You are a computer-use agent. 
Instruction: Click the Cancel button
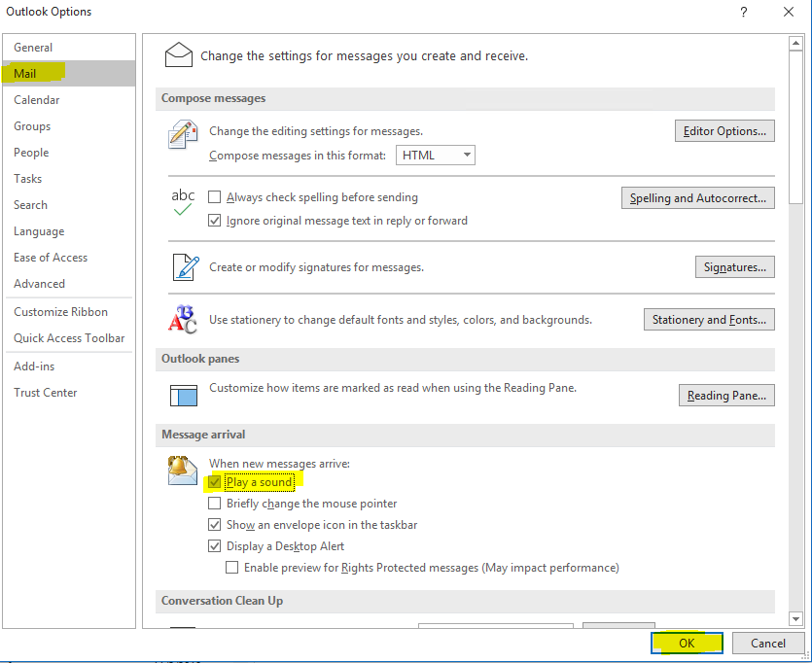coord(768,643)
